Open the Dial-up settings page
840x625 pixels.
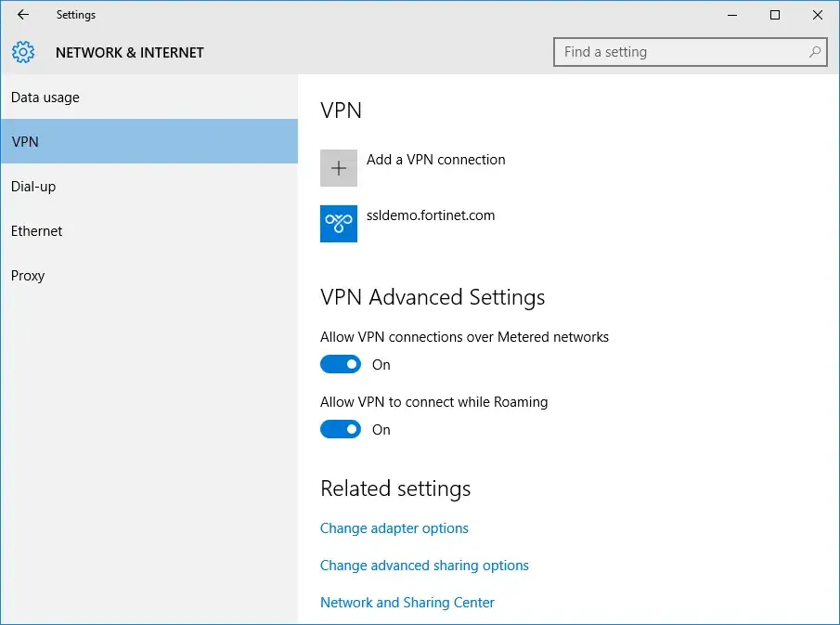pyautogui.click(x=32, y=186)
